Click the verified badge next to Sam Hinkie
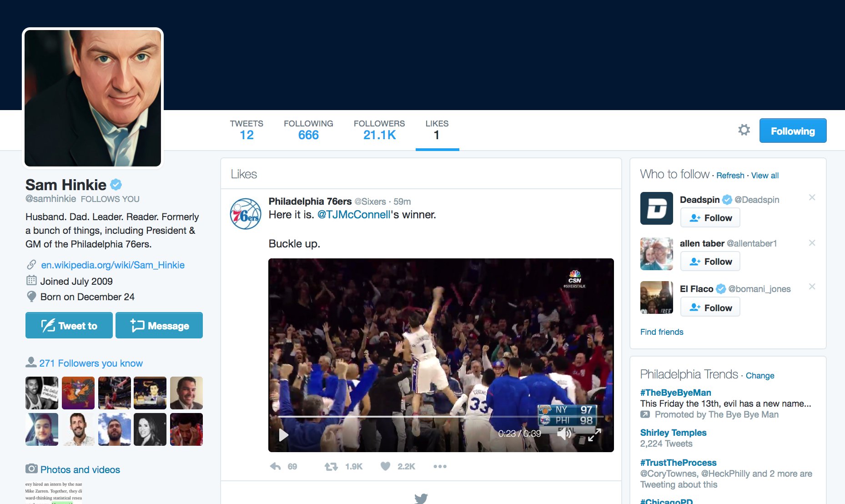 116,185
